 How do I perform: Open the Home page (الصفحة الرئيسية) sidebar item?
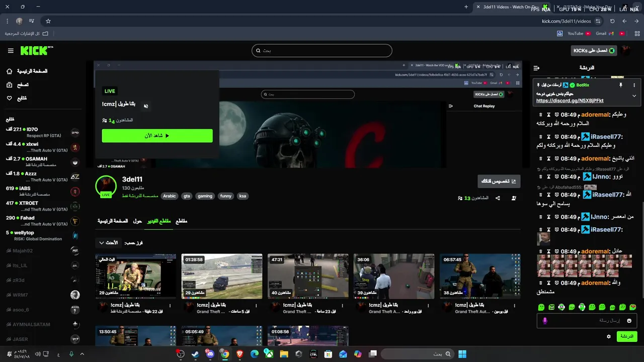coord(28,71)
